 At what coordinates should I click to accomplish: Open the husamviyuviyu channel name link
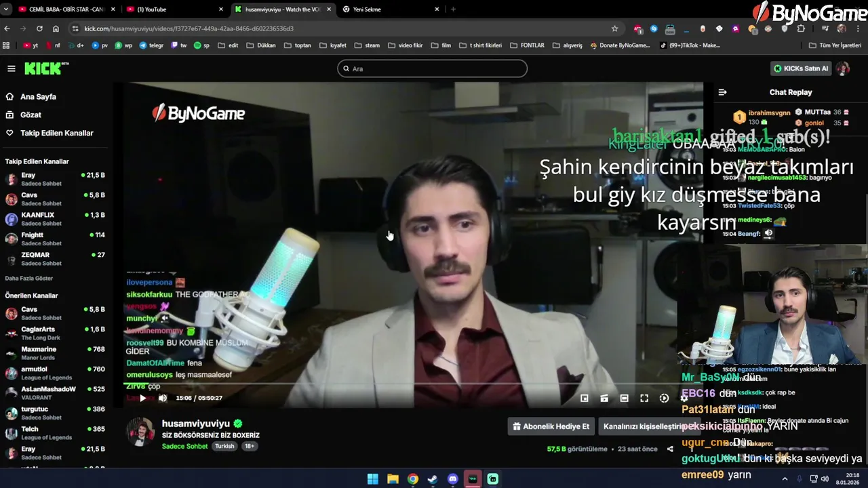pyautogui.click(x=196, y=424)
